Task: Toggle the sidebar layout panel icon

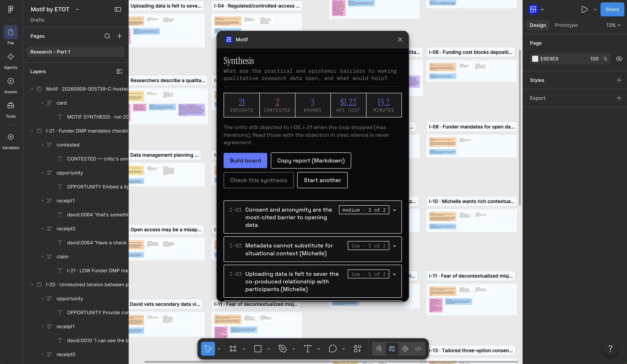Action: 118,9
